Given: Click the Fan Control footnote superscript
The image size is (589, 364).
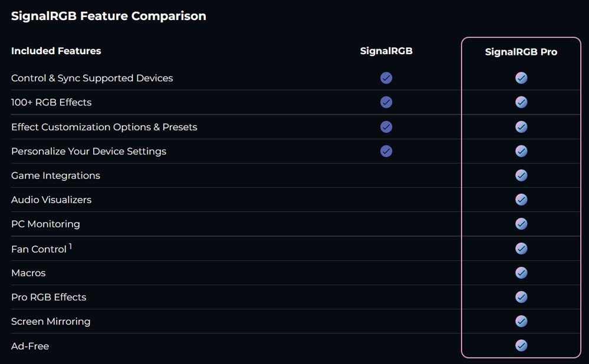Looking at the screenshot, I should tap(70, 246).
